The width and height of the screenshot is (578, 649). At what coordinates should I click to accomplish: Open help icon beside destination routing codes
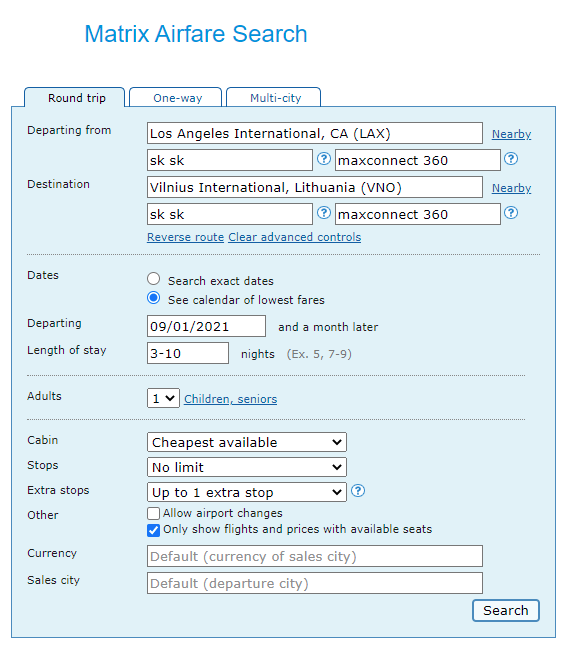(x=324, y=213)
